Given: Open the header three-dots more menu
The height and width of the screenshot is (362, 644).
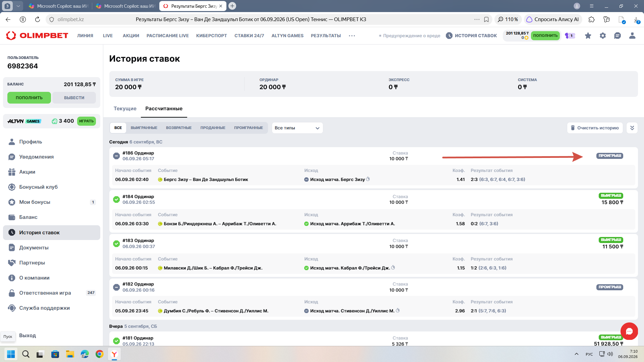Looking at the screenshot, I should click(352, 36).
